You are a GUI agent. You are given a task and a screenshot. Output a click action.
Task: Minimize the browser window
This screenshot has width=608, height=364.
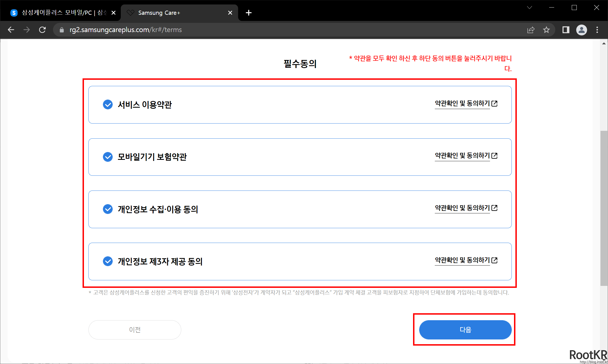(x=552, y=8)
